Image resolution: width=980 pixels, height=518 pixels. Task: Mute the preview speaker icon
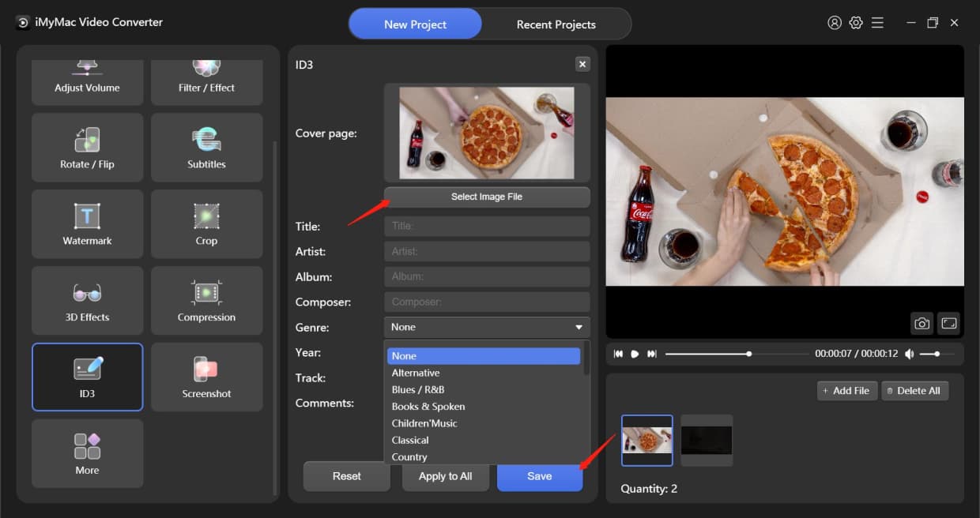point(910,354)
